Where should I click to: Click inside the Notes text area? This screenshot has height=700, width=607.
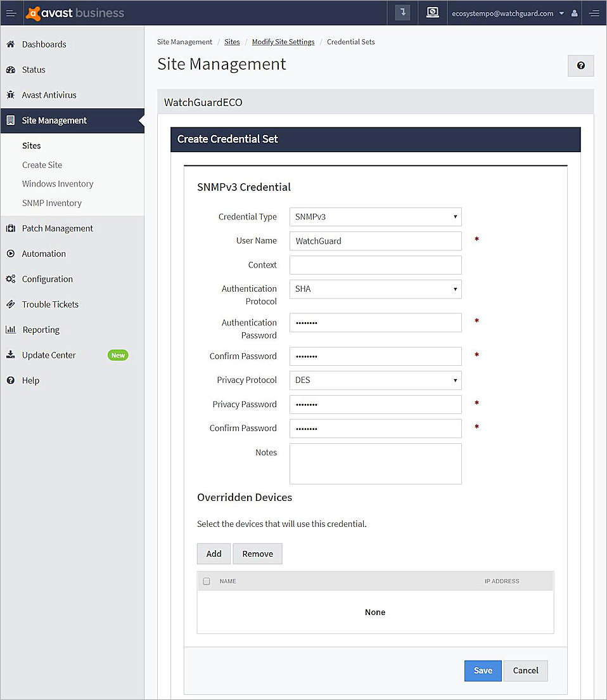point(375,463)
